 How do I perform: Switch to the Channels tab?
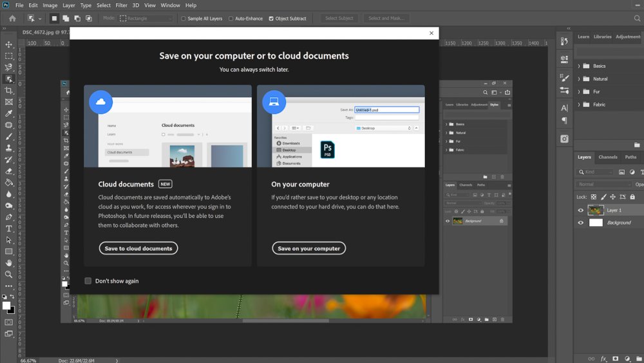[607, 157]
